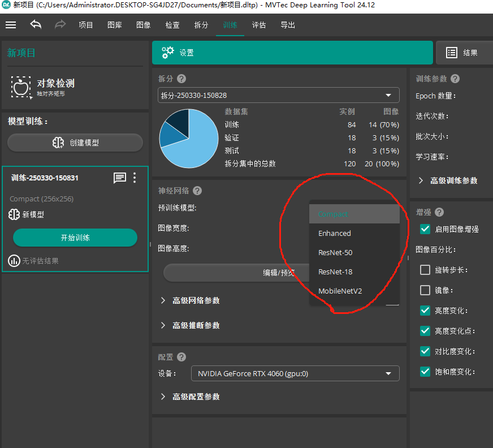Open the 拆分-250330-150828 split dropdown

279,96
